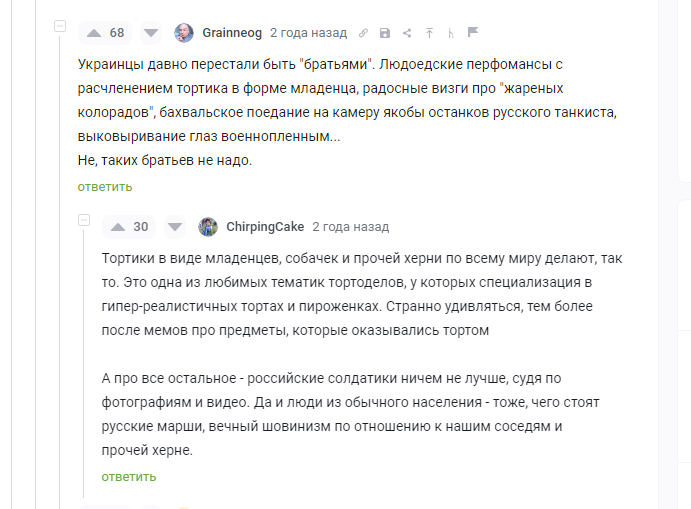The image size is (691, 509).
Task: Reply to ChirpingCake's comment via ответить
Action: tap(129, 476)
